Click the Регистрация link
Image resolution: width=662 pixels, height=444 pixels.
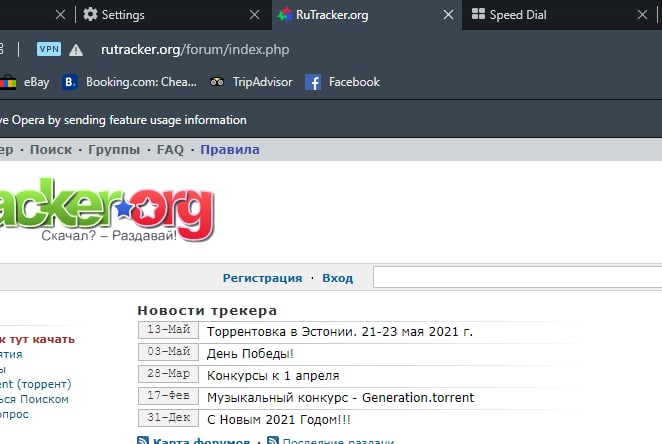coord(263,278)
